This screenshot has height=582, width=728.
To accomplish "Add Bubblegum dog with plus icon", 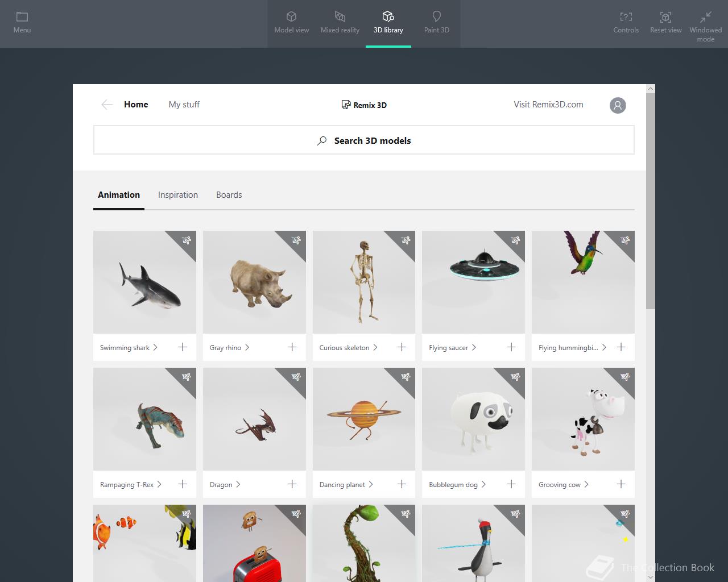I will tap(511, 484).
